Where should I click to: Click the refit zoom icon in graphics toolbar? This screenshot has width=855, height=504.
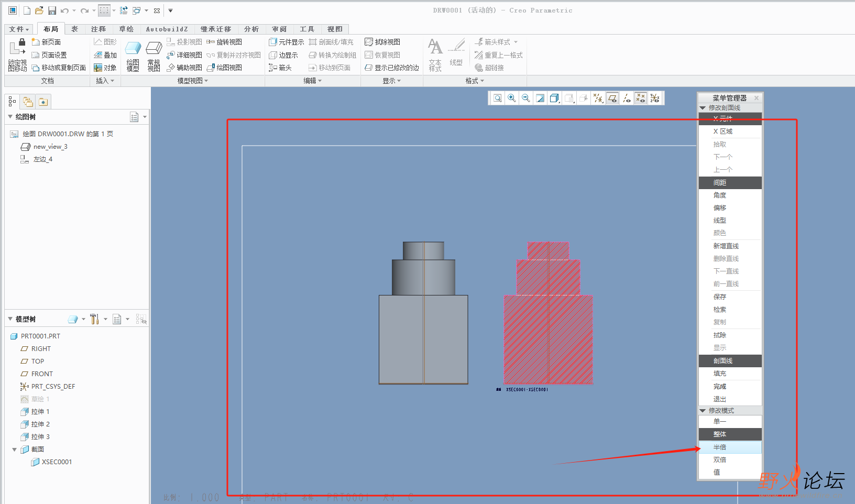(498, 98)
